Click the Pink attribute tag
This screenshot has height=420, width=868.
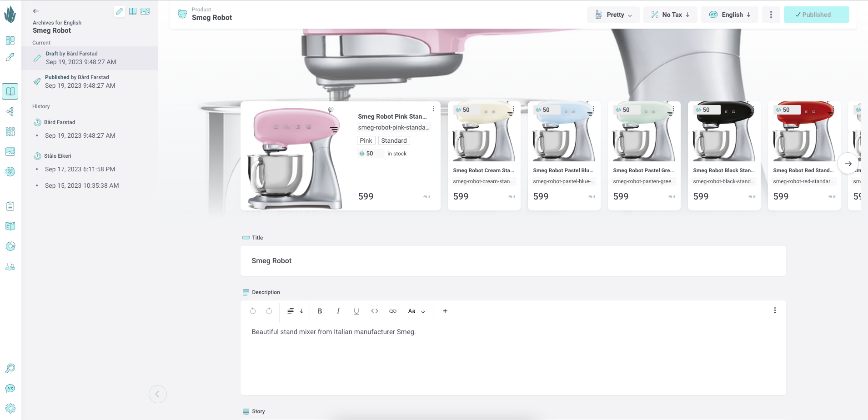coord(366,140)
